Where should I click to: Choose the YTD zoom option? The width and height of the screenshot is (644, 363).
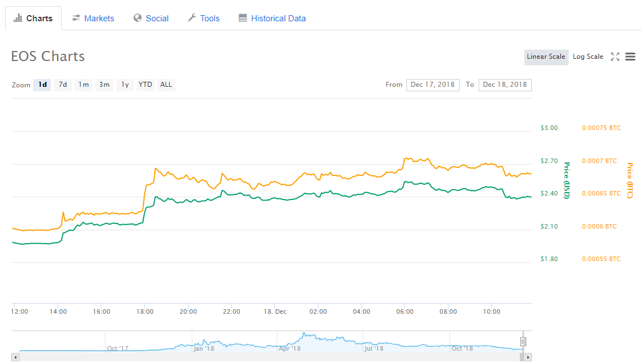point(145,85)
